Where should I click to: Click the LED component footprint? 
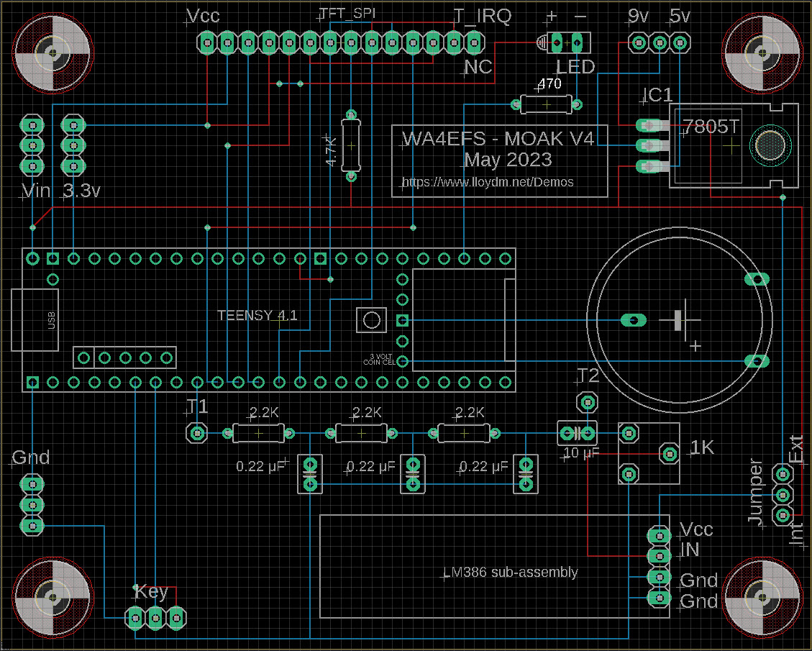(x=567, y=43)
